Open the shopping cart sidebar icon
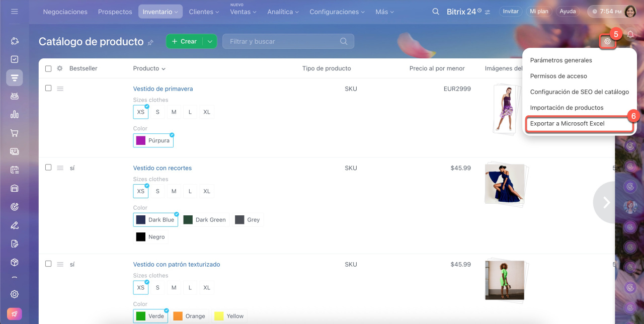The width and height of the screenshot is (644, 324). [x=15, y=133]
